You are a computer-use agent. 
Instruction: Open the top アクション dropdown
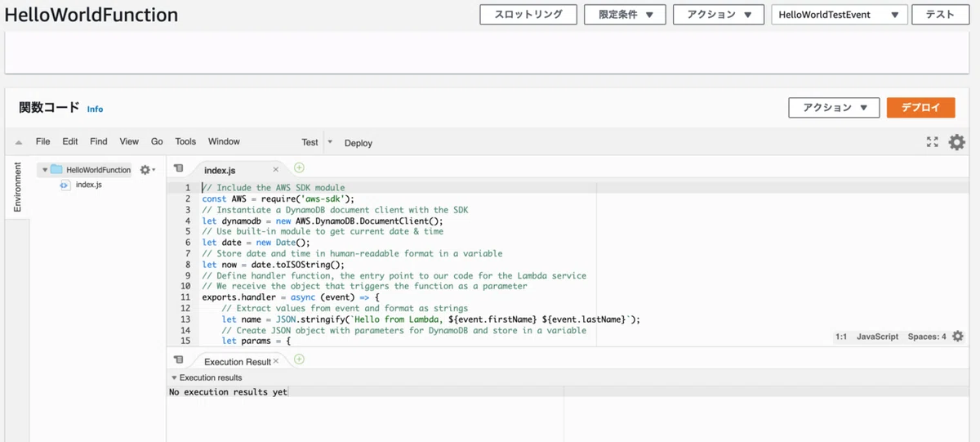pyautogui.click(x=718, y=15)
